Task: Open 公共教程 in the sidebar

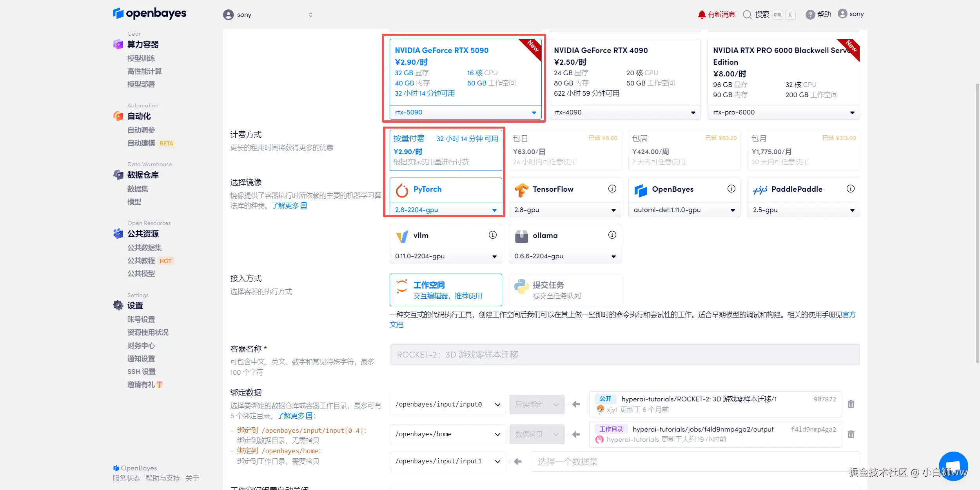Action: pyautogui.click(x=141, y=261)
